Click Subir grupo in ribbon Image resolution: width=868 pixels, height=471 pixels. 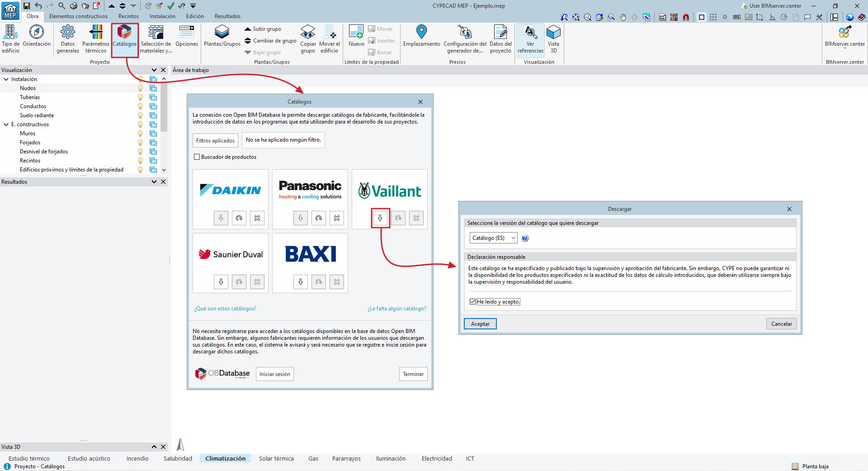tap(263, 29)
